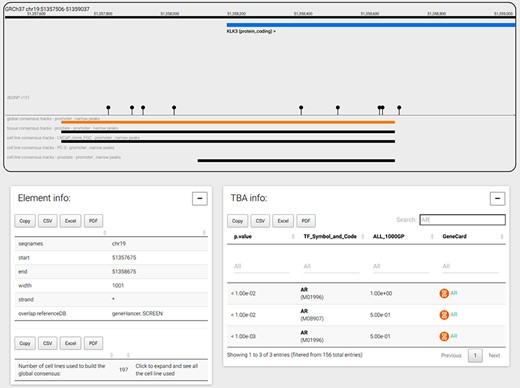Export Element info table to Excel
This screenshot has width=520, height=388.
point(70,221)
